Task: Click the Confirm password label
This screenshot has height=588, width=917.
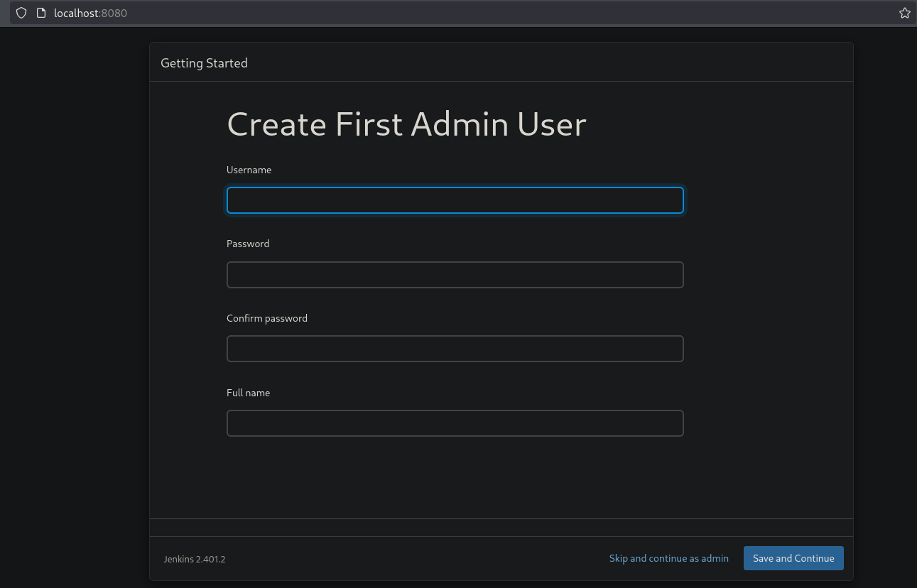Action: (267, 318)
